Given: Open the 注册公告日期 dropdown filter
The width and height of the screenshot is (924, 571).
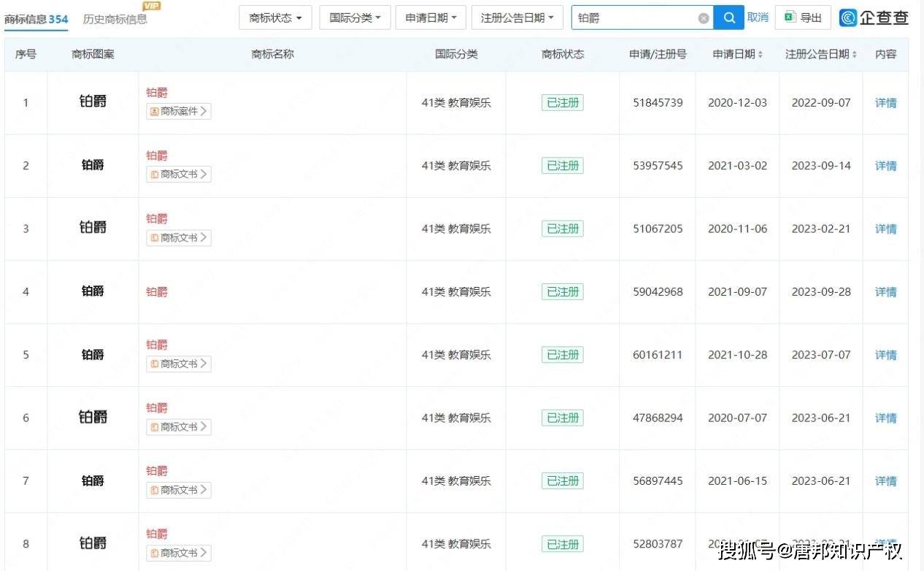Looking at the screenshot, I should 517,18.
